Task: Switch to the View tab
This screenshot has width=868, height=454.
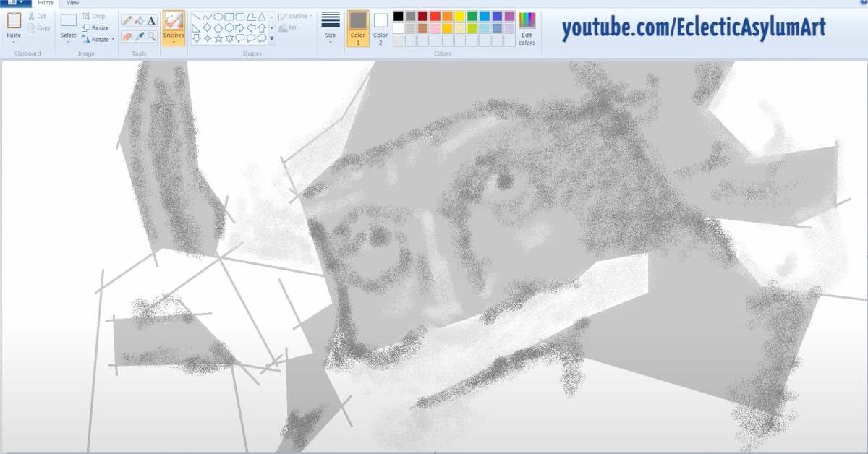Action: click(72, 3)
